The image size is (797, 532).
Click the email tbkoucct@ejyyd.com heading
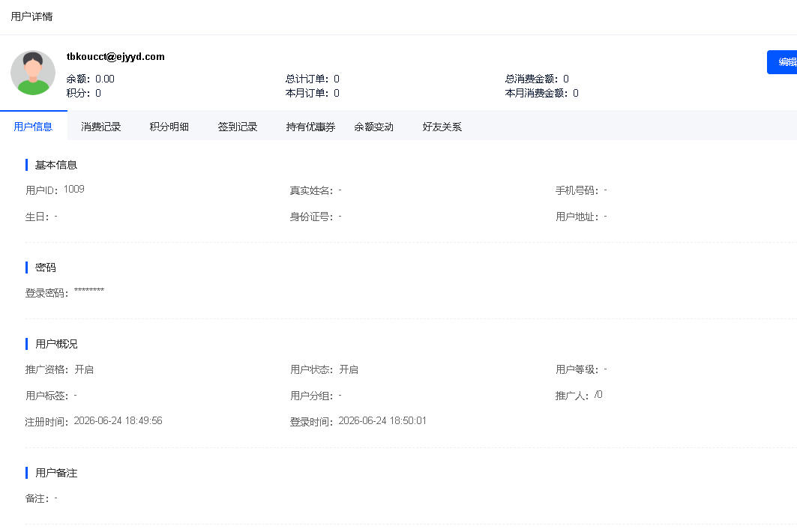click(x=115, y=56)
